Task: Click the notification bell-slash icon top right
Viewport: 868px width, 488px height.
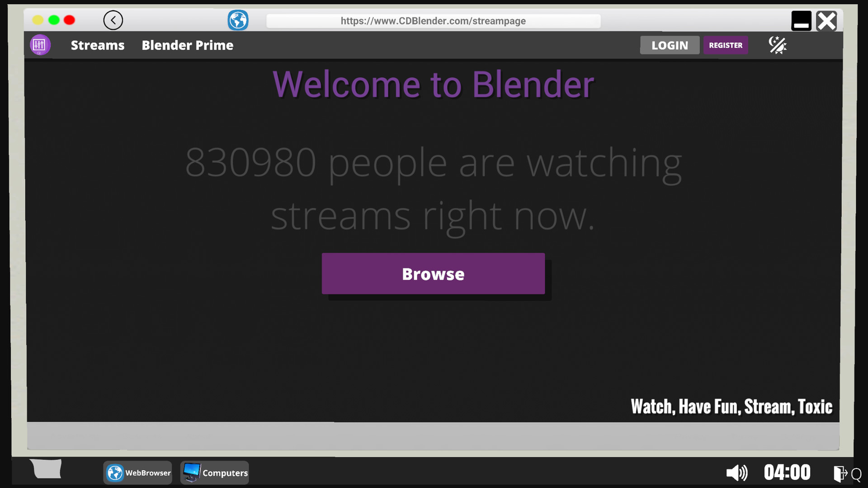Action: [x=778, y=45]
